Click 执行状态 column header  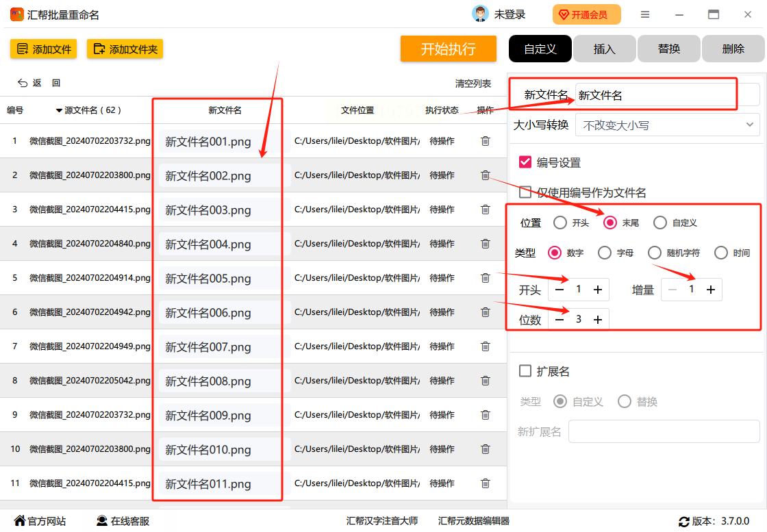click(442, 110)
